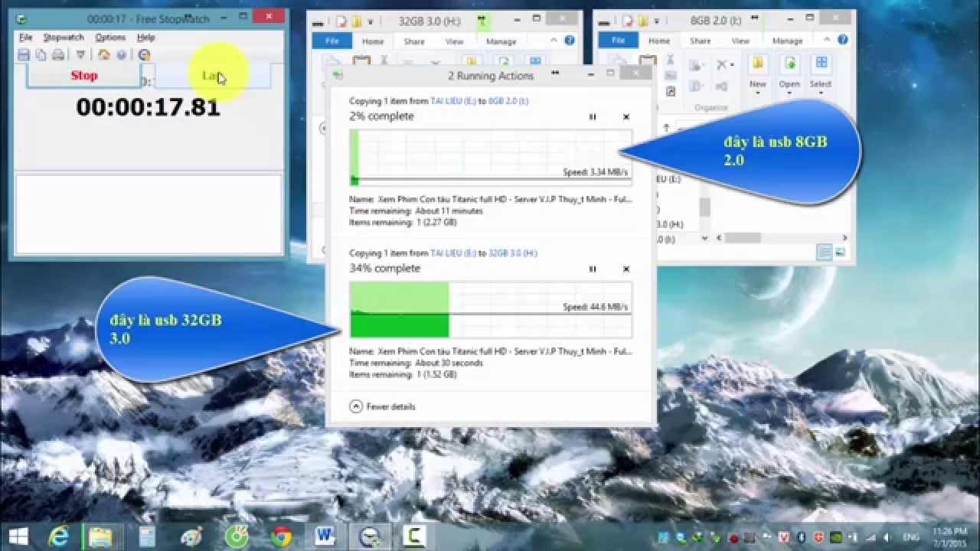
Task: Click the copy icon in Free Stopwatch toolbar
Action: point(41,54)
